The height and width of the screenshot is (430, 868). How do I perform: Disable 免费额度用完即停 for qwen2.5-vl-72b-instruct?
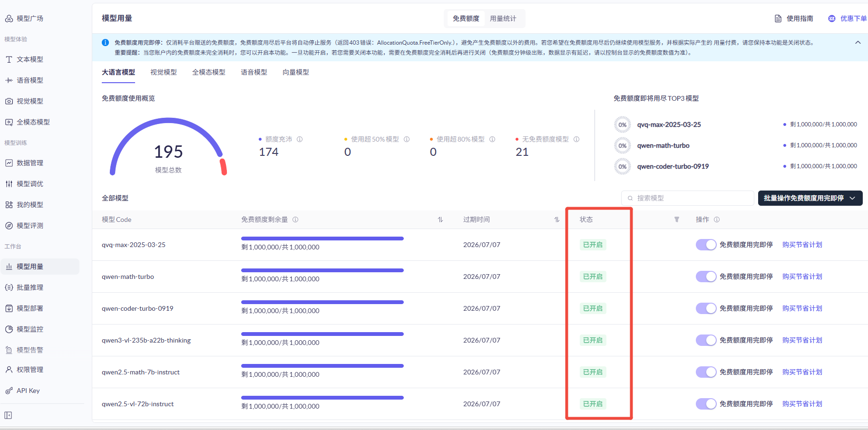pos(706,404)
